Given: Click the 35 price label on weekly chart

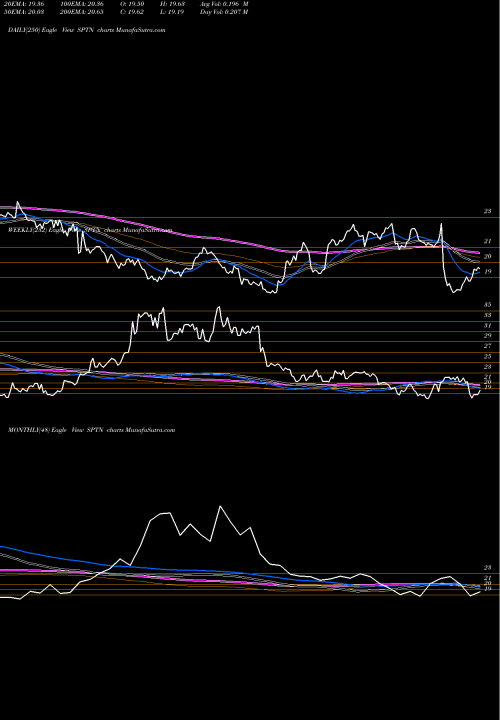Looking at the screenshot, I should coord(487,304).
